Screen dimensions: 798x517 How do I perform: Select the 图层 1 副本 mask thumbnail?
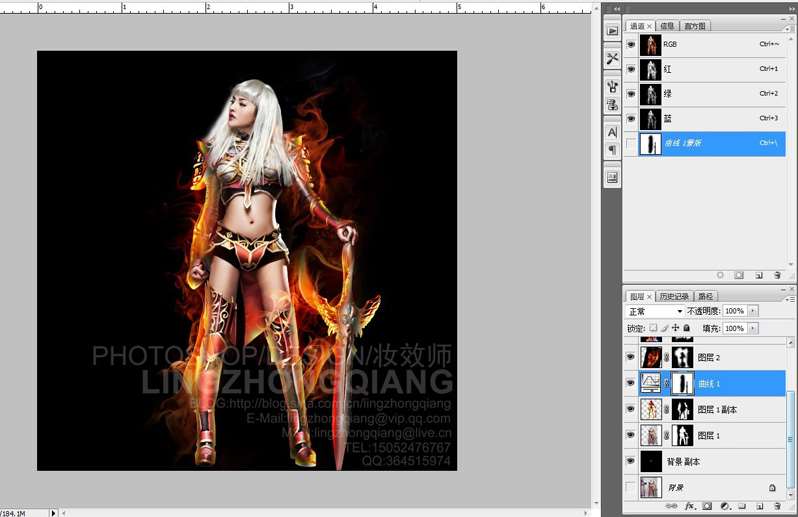[682, 409]
